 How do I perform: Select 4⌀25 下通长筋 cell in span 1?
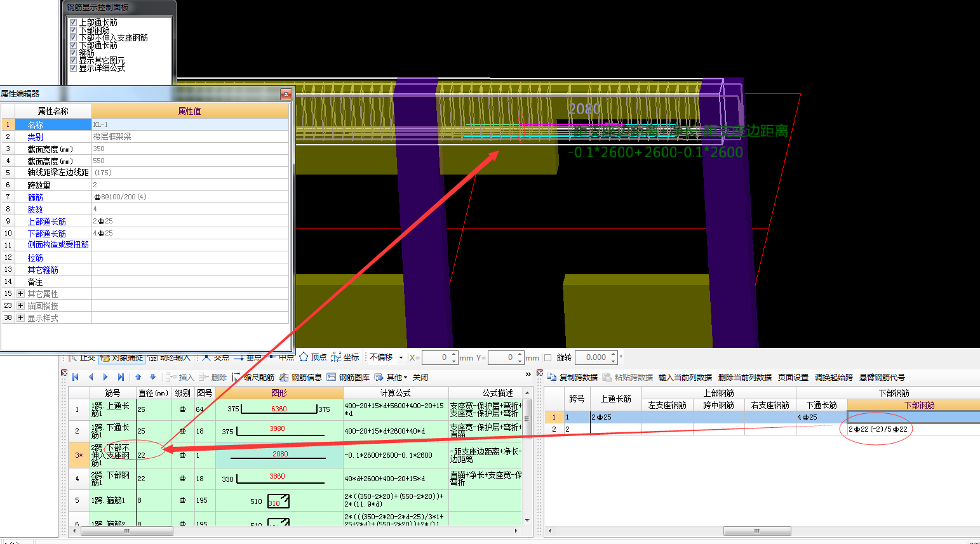pyautogui.click(x=822, y=417)
